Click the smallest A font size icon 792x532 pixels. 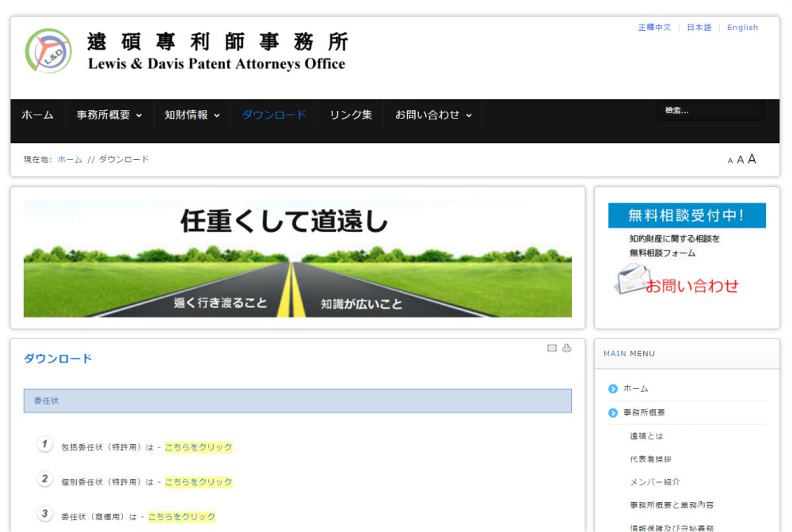(x=730, y=161)
